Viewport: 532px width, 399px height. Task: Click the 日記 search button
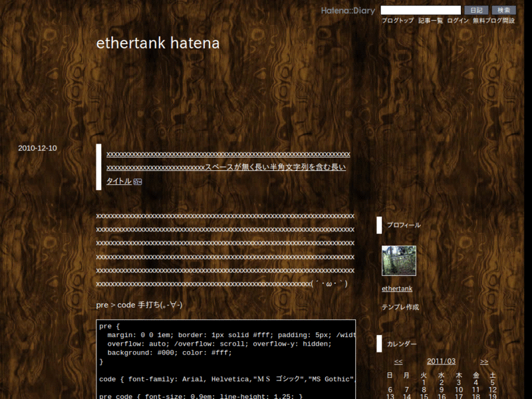click(x=476, y=10)
